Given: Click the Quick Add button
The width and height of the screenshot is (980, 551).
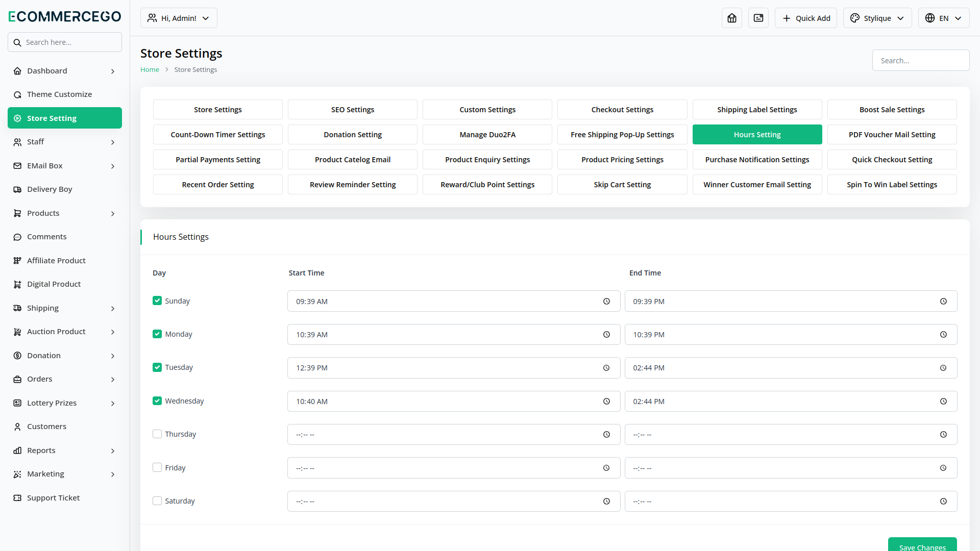Looking at the screenshot, I should point(806,18).
